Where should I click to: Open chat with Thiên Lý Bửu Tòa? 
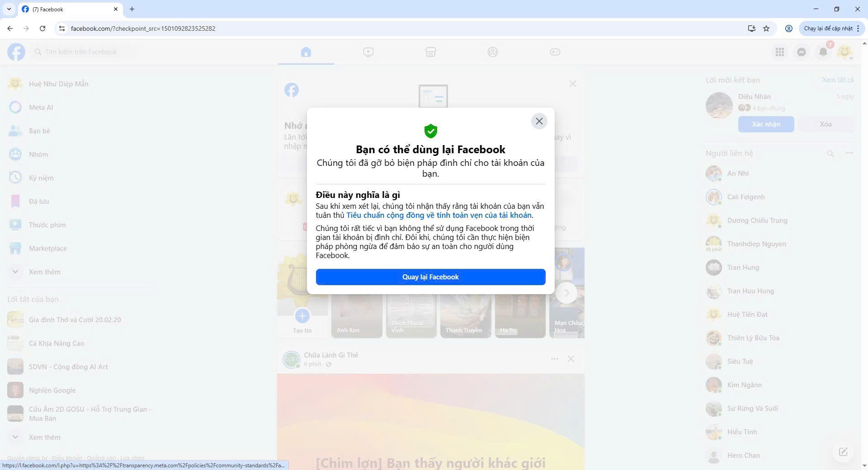(780, 338)
